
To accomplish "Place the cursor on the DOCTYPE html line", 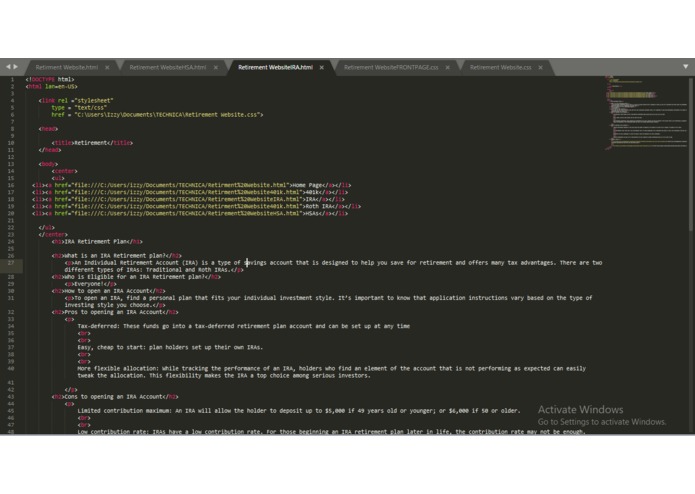I will coord(50,79).
